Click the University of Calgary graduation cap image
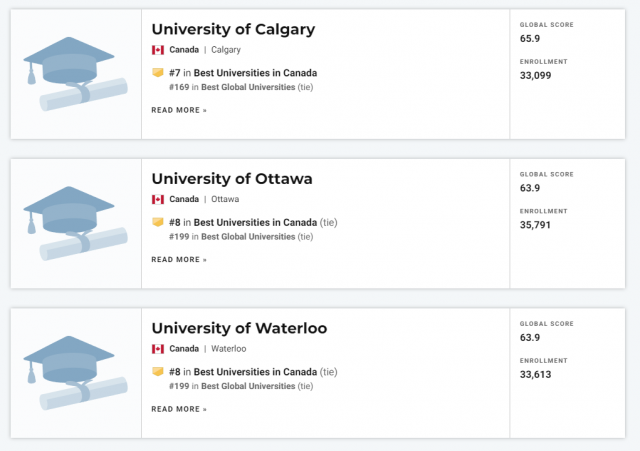Screen dimensions: 640x451 (x=76, y=74)
